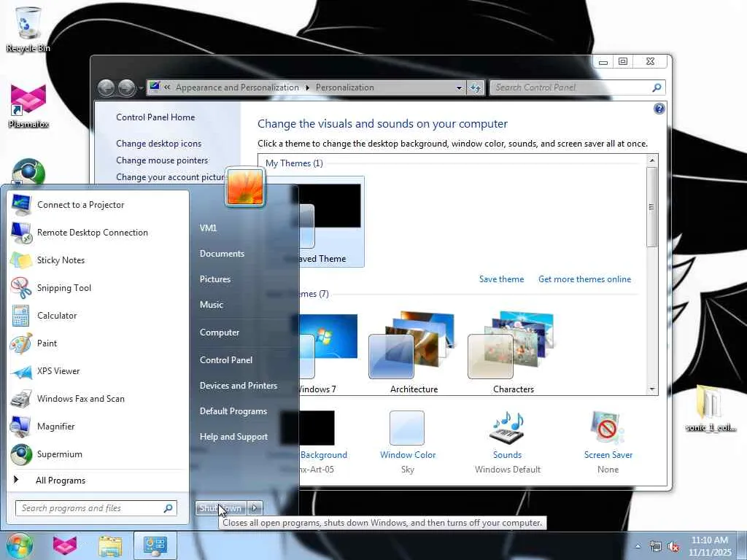Viewport: 747px width, 560px height.
Task: Launch Magnifier from Start menu
Action: pyautogui.click(x=98, y=426)
